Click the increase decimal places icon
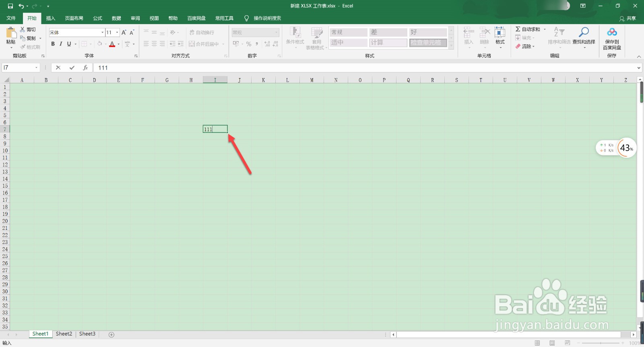The height and width of the screenshot is (347, 644). point(267,44)
